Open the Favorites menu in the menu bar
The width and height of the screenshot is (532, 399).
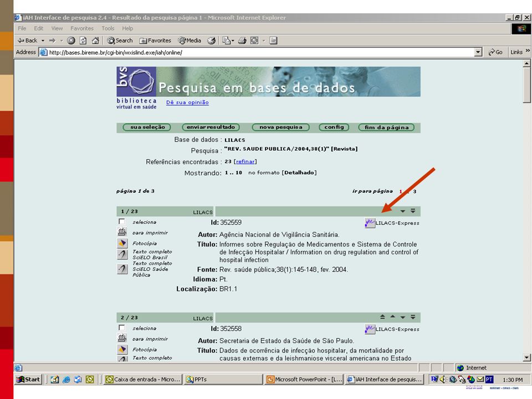(82, 28)
